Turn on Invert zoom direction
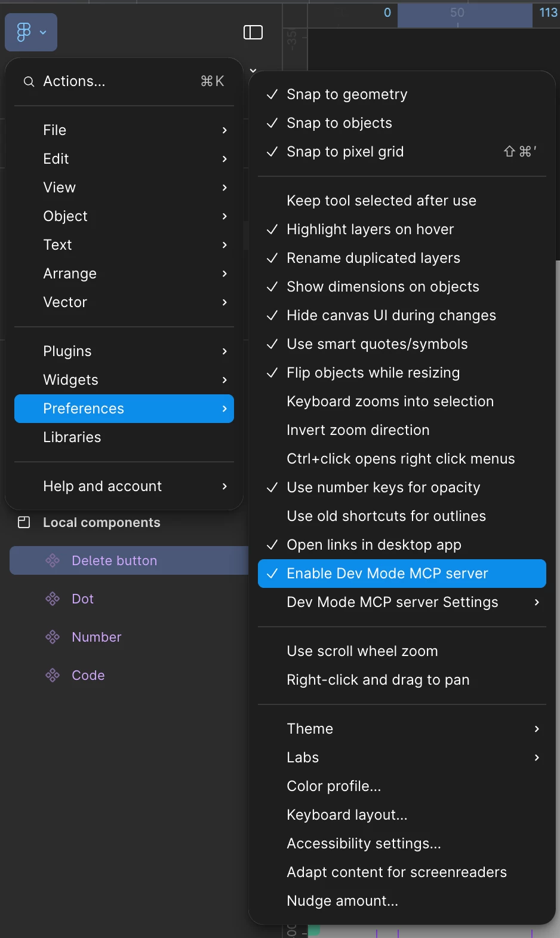This screenshot has height=938, width=560. click(402, 430)
